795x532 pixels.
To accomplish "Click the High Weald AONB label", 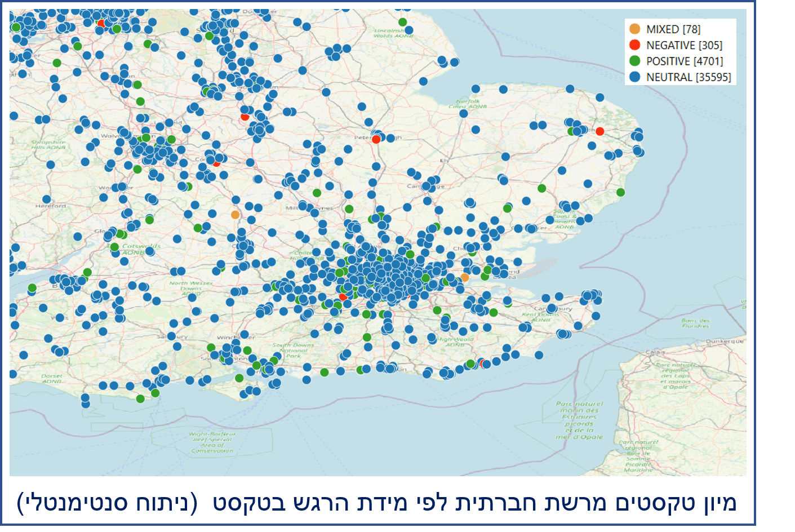I will [x=456, y=342].
